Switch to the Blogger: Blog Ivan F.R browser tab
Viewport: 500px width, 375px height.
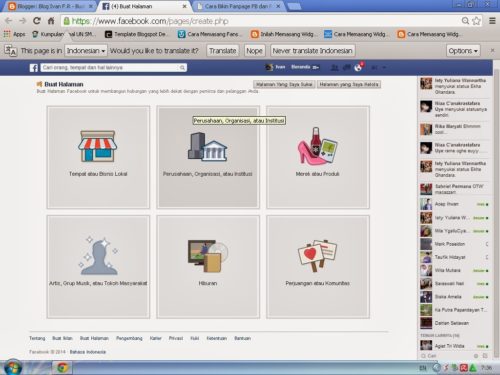[x=50, y=6]
